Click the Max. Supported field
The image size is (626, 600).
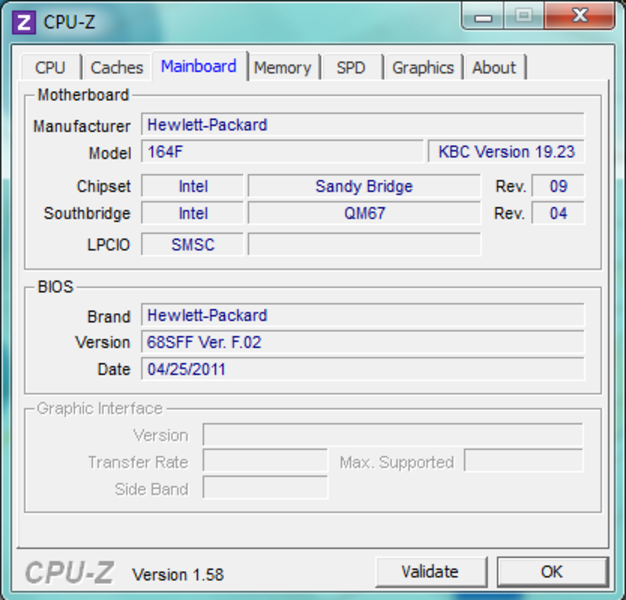pyautogui.click(x=523, y=462)
